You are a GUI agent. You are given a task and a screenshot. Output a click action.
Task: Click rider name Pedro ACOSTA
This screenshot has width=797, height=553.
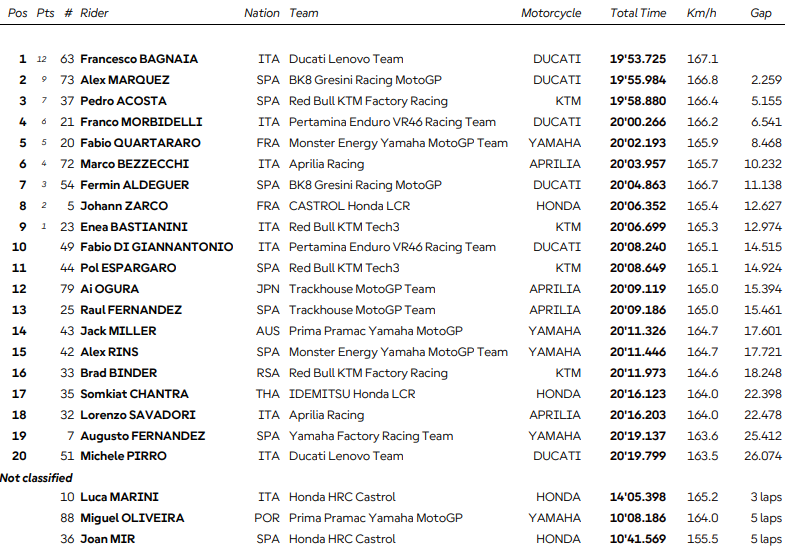pos(123,101)
